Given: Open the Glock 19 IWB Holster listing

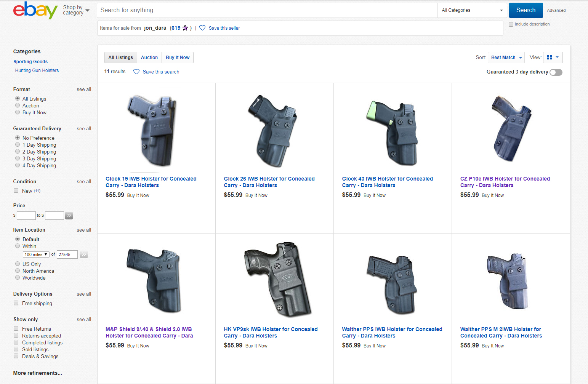Looking at the screenshot, I should (151, 182).
